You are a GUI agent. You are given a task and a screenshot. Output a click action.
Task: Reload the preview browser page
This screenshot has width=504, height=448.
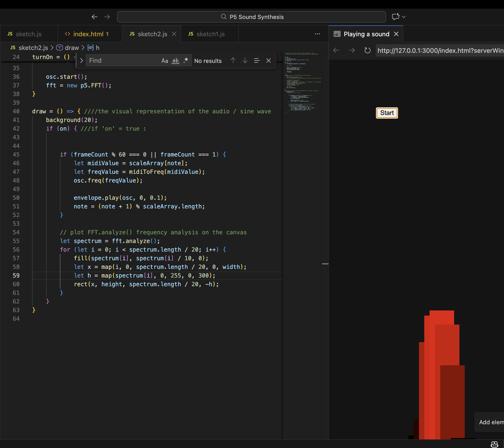(x=367, y=50)
